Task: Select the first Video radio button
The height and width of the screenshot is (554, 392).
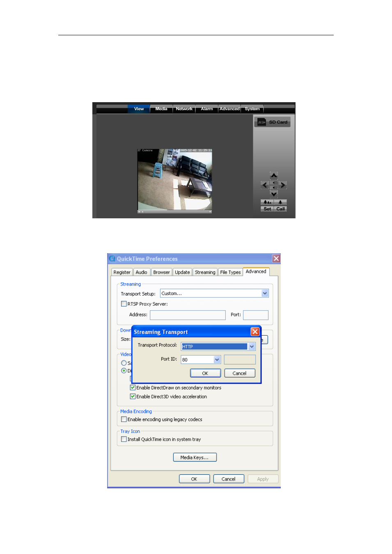Action: (x=124, y=363)
